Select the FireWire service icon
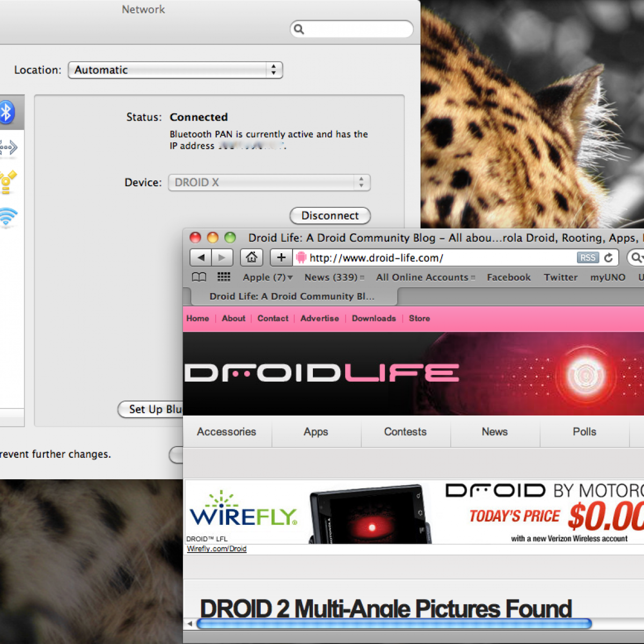 [8, 182]
